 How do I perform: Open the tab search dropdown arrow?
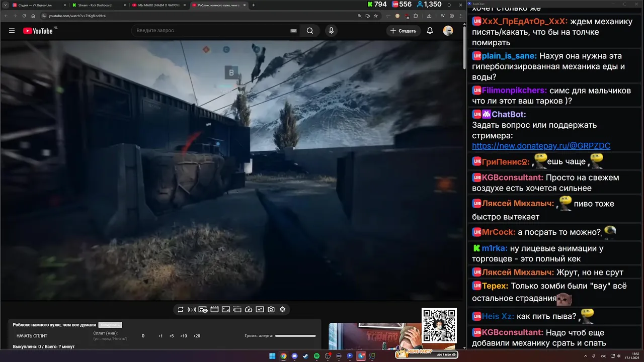point(5,5)
